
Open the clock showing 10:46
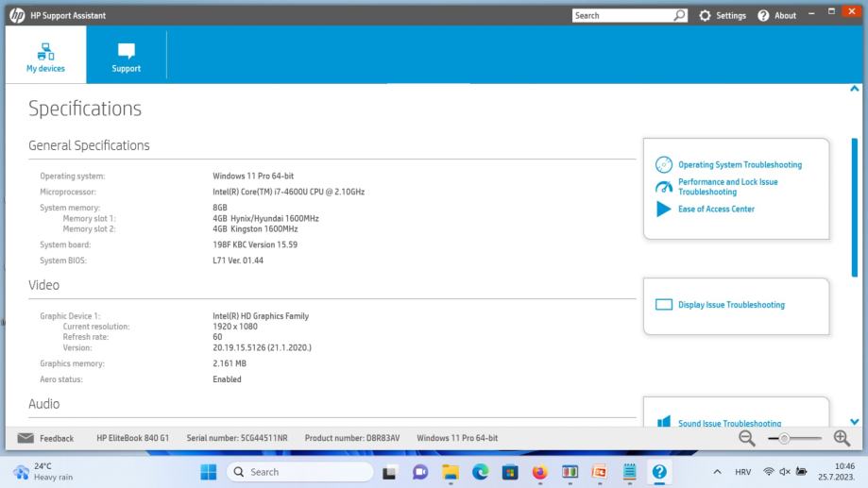coord(836,472)
